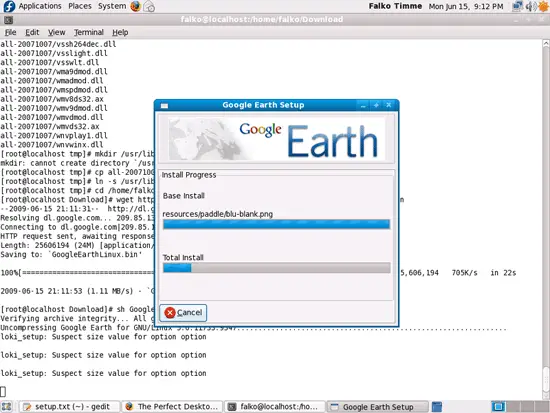Open the terminal window menu icon
The image size is (550, 413).
point(8,20)
